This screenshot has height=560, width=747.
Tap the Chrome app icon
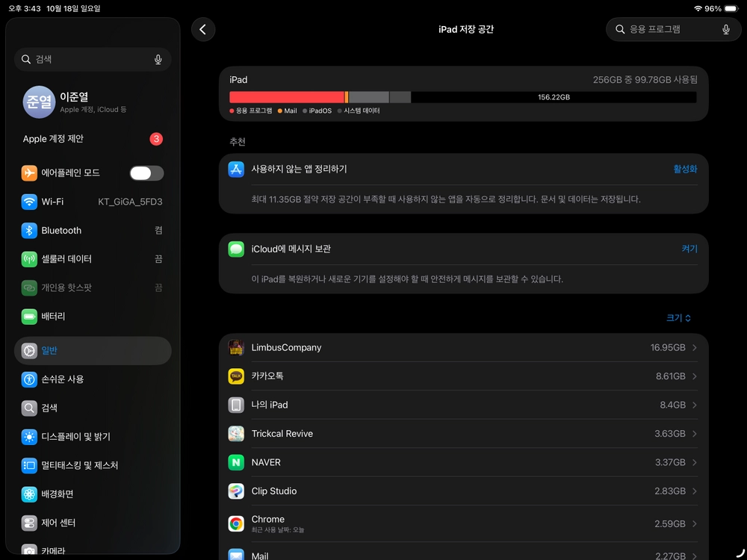(236, 524)
